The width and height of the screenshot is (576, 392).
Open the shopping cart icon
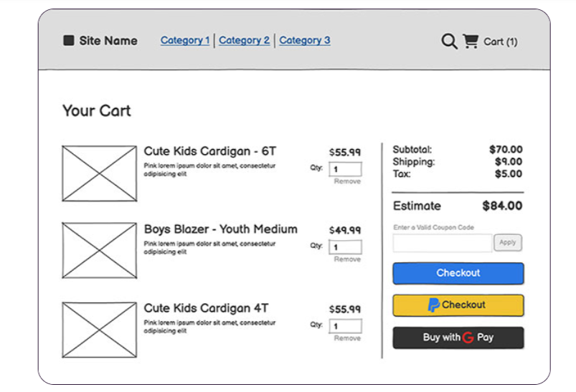tap(471, 41)
